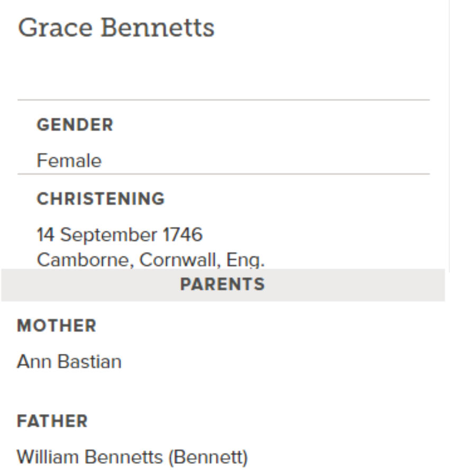Click the surname Bastian

(x=89, y=362)
